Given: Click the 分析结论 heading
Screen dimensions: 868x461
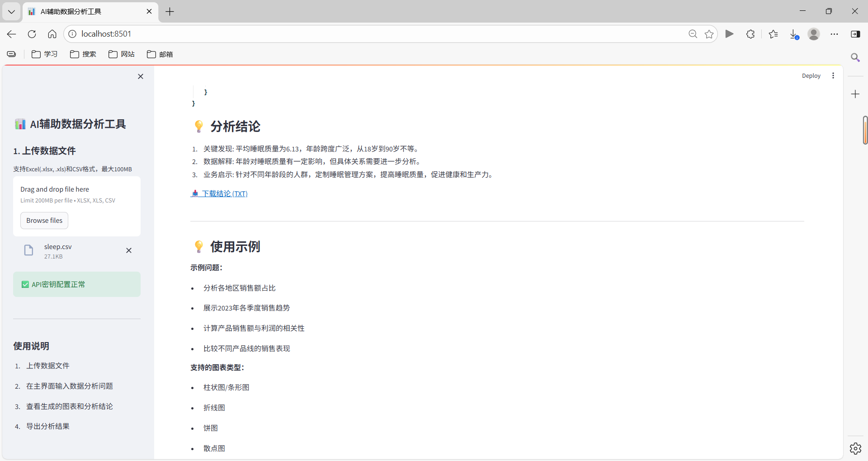Looking at the screenshot, I should 235,127.
